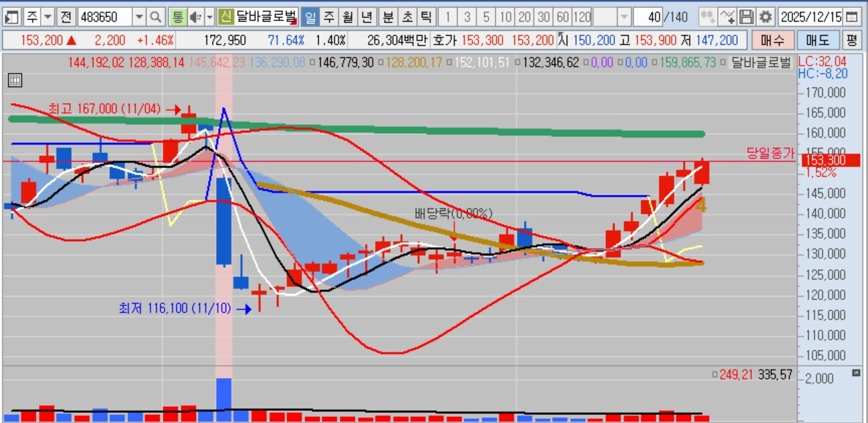Image resolution: width=868 pixels, height=423 pixels.
Task: Click the panel layout icon at top-left
Action: pyautogui.click(x=11, y=17)
